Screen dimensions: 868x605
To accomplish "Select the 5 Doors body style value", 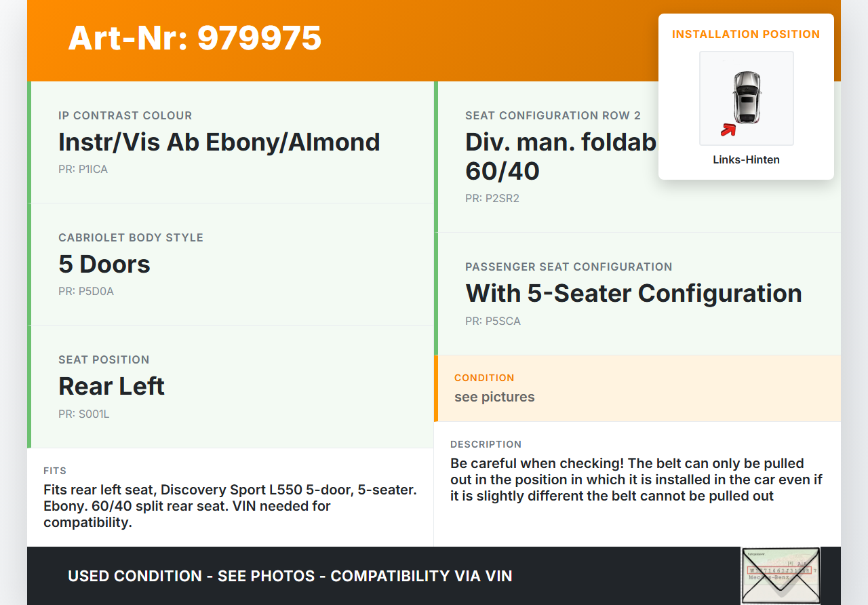I will point(104,265).
